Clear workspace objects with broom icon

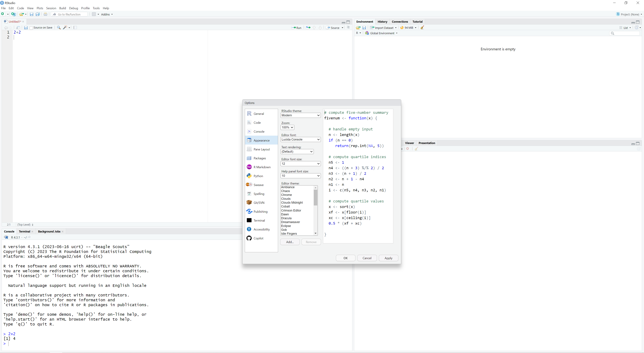click(x=422, y=28)
